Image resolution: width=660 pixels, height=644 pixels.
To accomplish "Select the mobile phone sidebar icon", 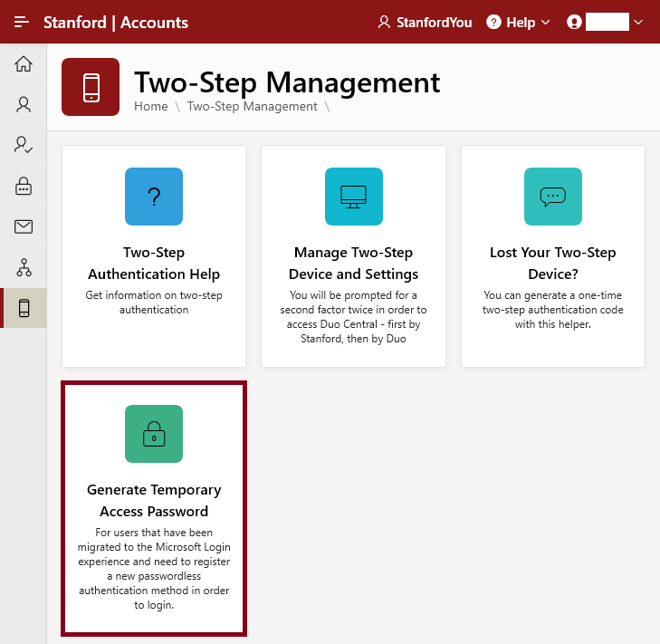I will (x=24, y=308).
